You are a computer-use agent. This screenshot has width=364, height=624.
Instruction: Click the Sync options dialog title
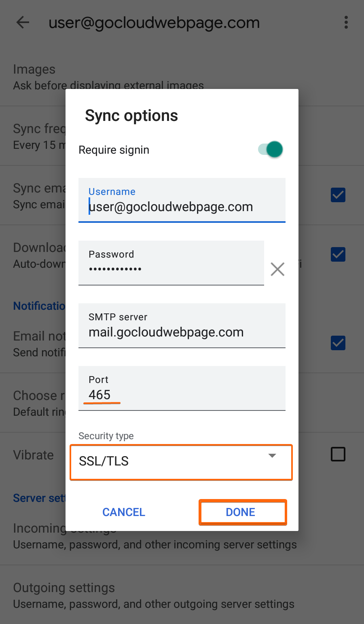[131, 116]
